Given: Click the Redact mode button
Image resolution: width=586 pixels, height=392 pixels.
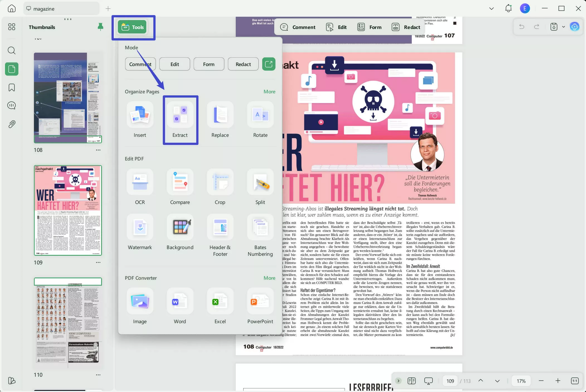Looking at the screenshot, I should tap(242, 64).
